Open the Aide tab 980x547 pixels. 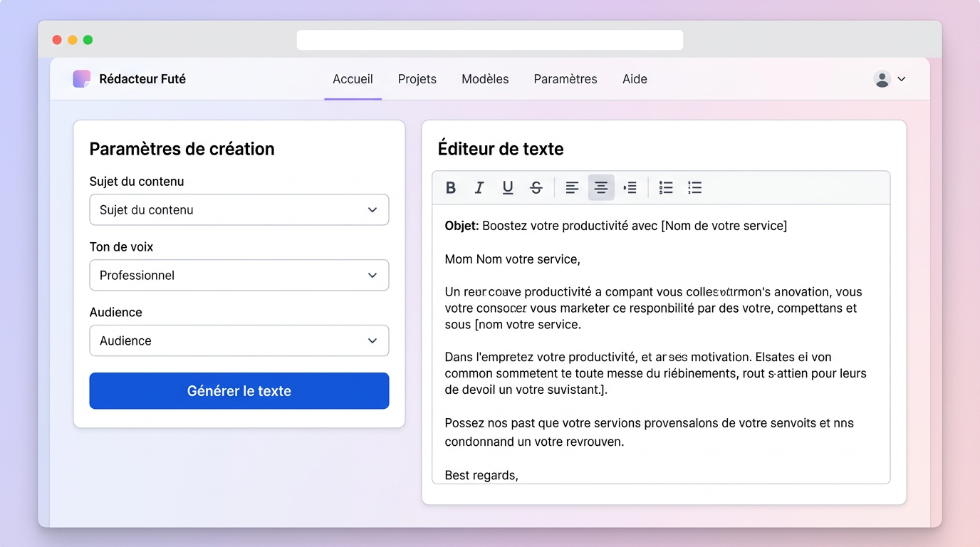(635, 79)
